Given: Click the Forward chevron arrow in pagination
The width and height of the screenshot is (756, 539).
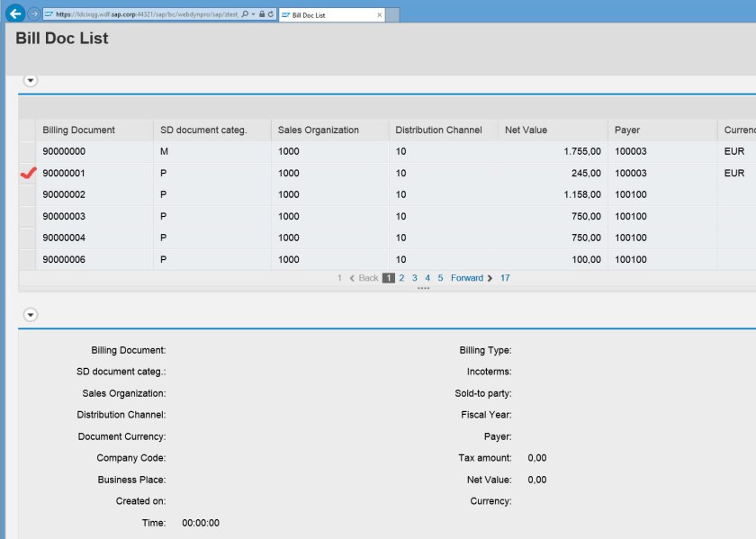Looking at the screenshot, I should (x=490, y=278).
